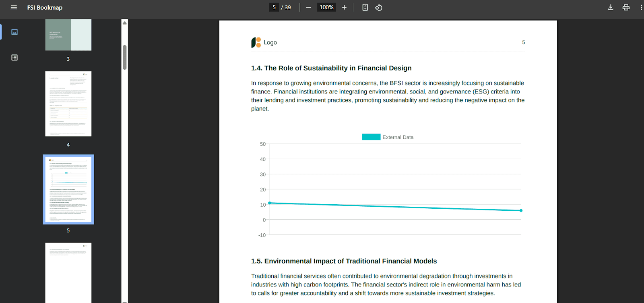Open the page 6 thumbnail
This screenshot has width=644, height=303.
[68, 272]
